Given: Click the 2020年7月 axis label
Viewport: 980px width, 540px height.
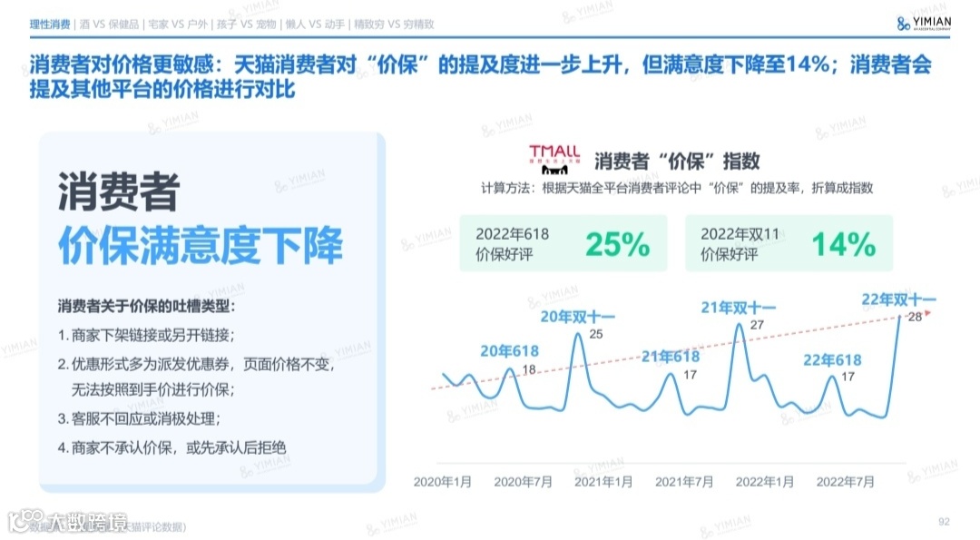Looking at the screenshot, I should (x=524, y=482).
